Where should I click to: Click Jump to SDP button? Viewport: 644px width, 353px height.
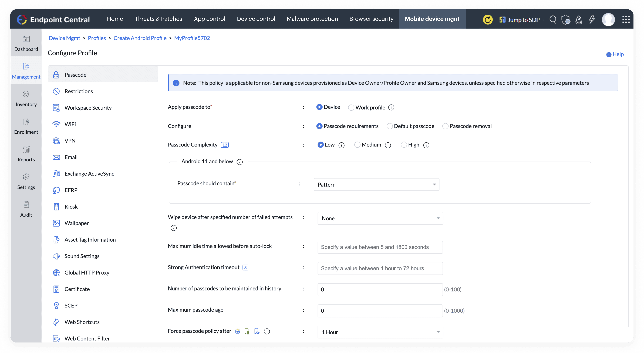[520, 19]
